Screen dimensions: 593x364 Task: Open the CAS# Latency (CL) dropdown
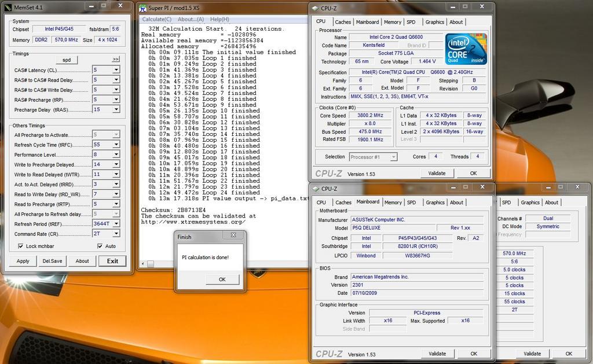point(116,70)
